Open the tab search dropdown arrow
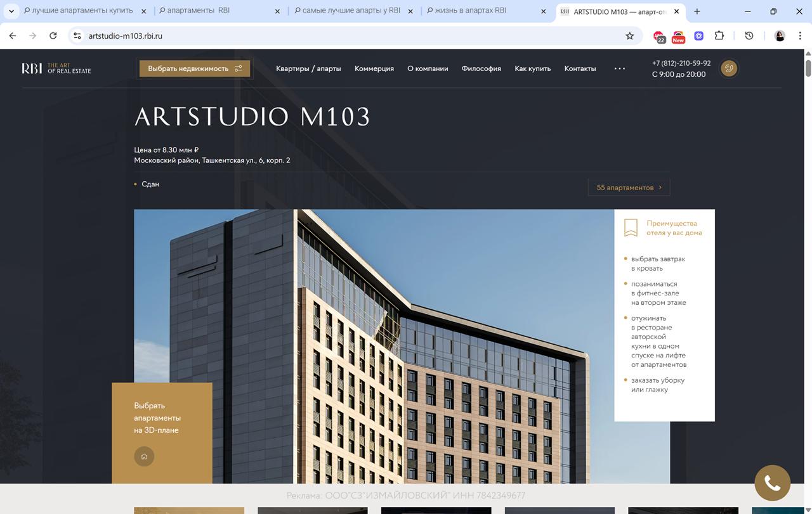Viewport: 812px width, 514px height. pos(11,11)
